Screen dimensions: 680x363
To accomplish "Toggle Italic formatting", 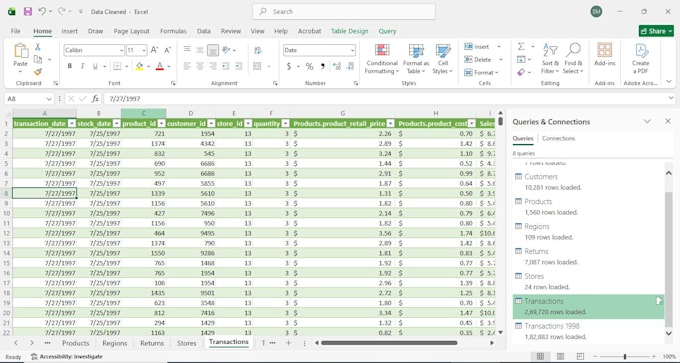I will click(82, 66).
